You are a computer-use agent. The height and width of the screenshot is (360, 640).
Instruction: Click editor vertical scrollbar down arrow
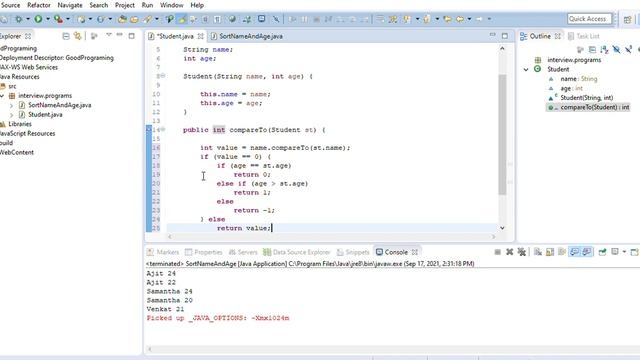point(502,228)
